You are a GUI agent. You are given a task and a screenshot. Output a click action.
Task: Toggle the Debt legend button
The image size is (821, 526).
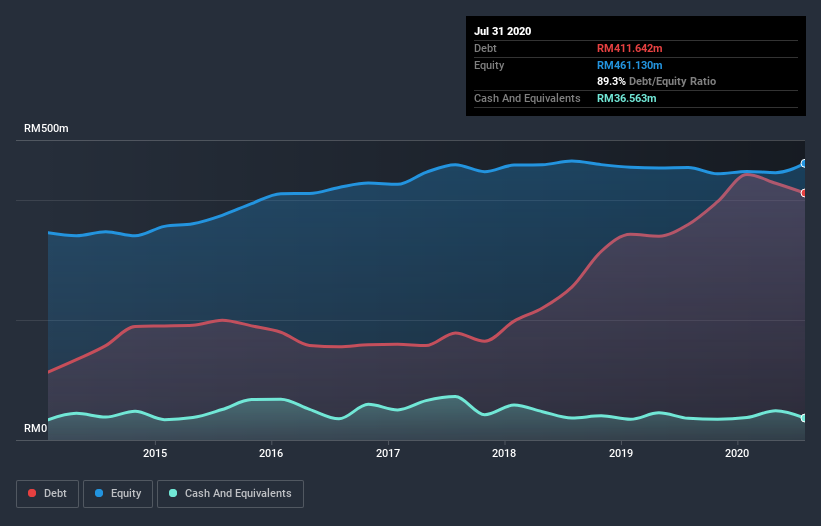(47, 494)
